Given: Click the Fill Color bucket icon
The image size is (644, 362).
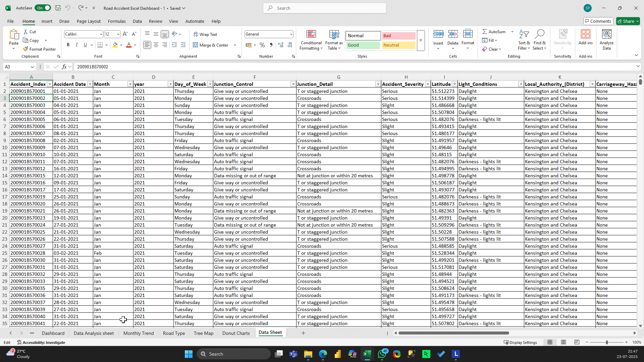Looking at the screenshot, I should pos(115,45).
